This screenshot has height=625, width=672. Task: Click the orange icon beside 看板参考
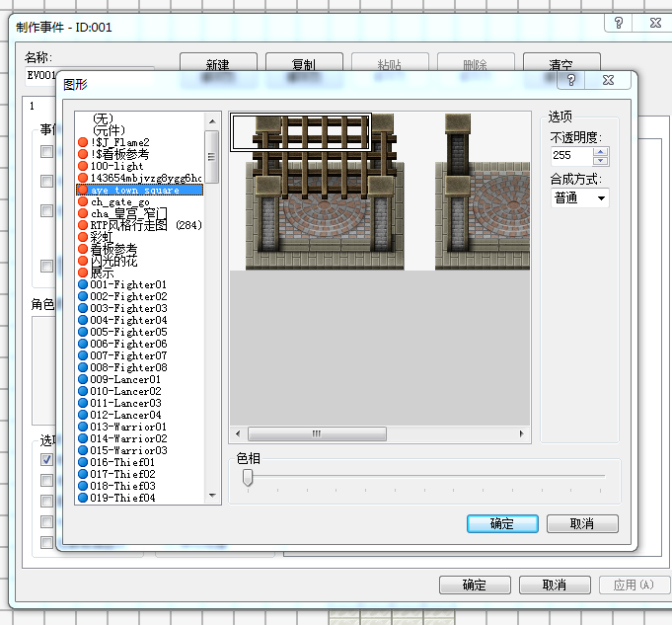point(83,249)
